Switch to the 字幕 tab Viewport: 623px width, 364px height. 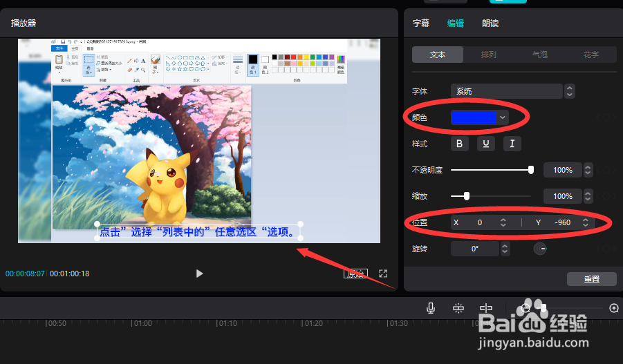click(421, 23)
